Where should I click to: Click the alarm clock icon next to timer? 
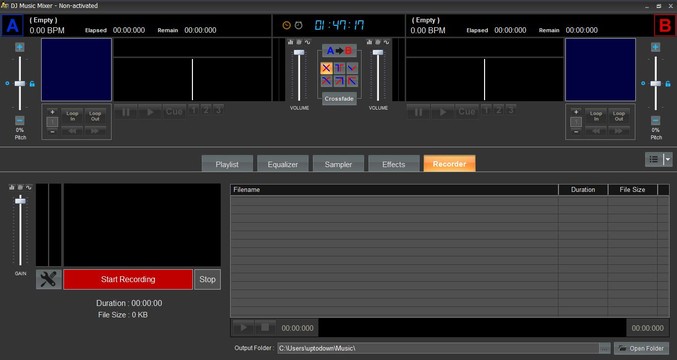click(x=298, y=25)
